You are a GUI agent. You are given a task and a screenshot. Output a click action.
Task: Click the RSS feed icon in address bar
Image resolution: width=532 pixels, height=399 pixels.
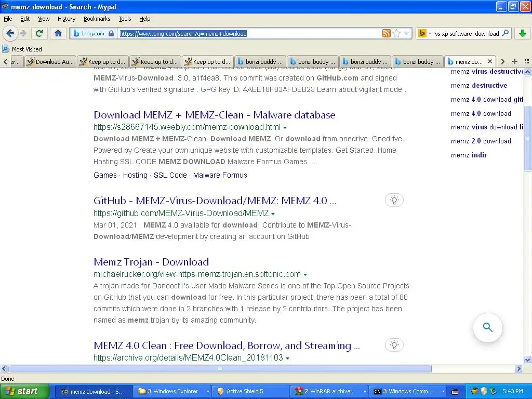pyautogui.click(x=386, y=33)
